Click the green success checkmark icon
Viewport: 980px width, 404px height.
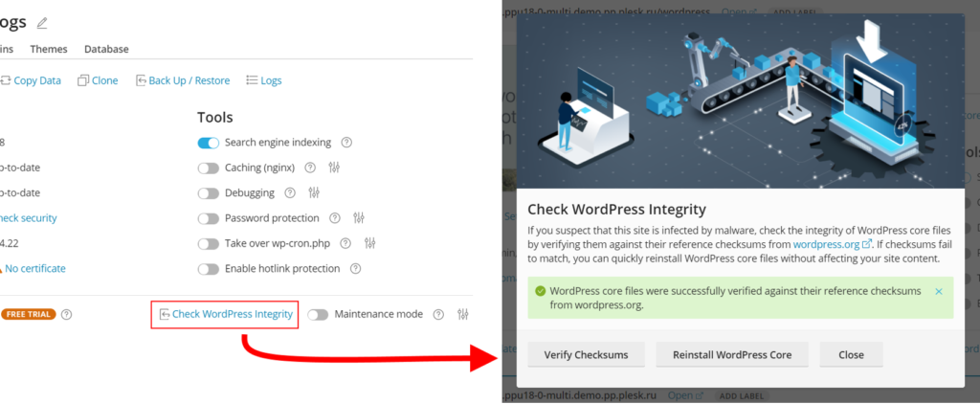click(540, 291)
